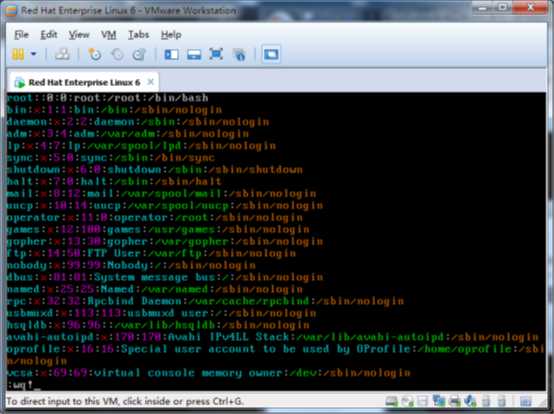The image size is (554, 414).
Task: Click the 'operator:x:11:0:operator' terminal line
Action: [155, 218]
